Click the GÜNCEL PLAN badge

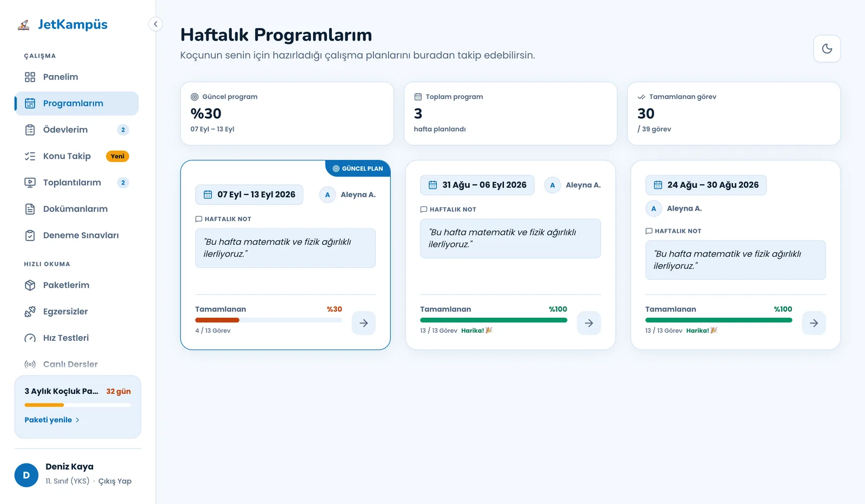click(358, 169)
